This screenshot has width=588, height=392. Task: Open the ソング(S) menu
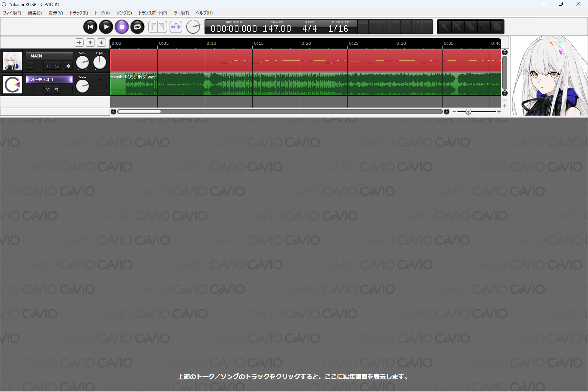tap(124, 13)
